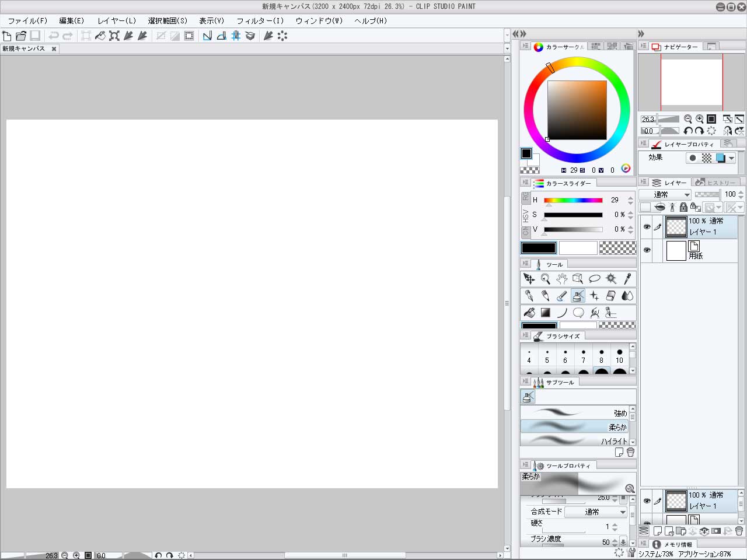Expand the 効果 effect options dropdown arrow
Screen dimensions: 747x560
point(731,158)
